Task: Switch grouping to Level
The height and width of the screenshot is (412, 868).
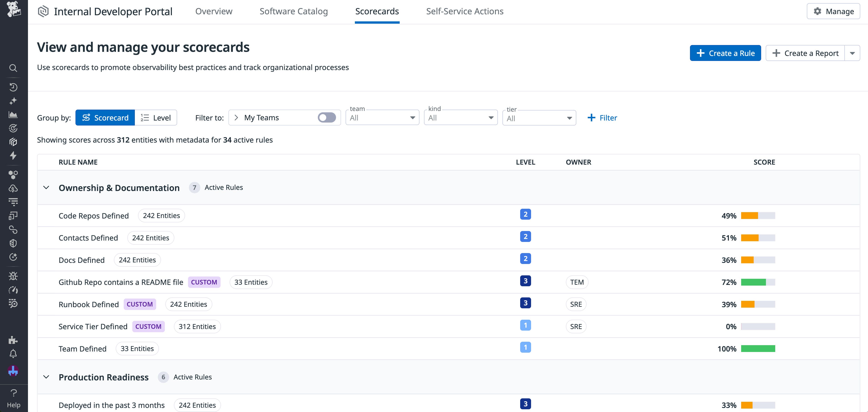Action: pyautogui.click(x=156, y=117)
